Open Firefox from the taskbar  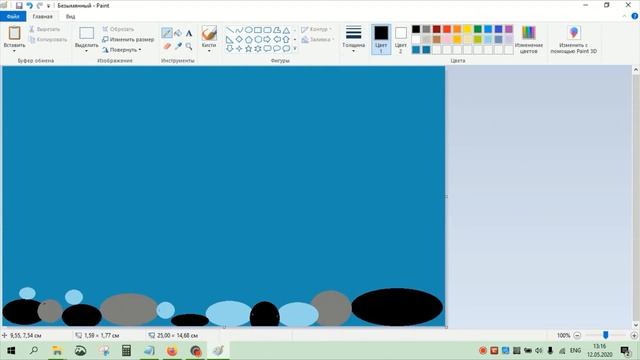[172, 351]
